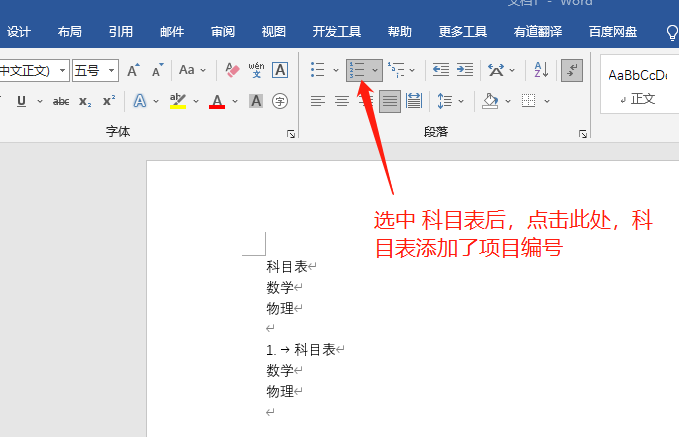Click the numbered list button
Screen dimensions: 679x437
(x=357, y=70)
